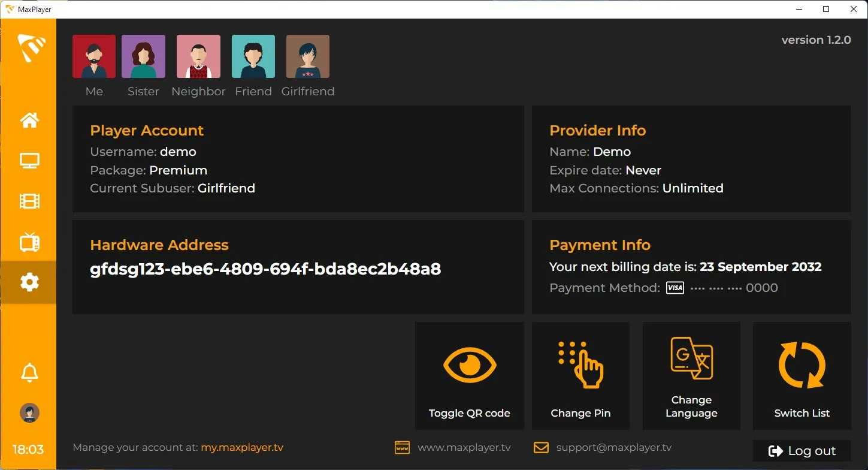Switch to the Girlfriend profile avatar
The width and height of the screenshot is (868, 470).
click(308, 56)
